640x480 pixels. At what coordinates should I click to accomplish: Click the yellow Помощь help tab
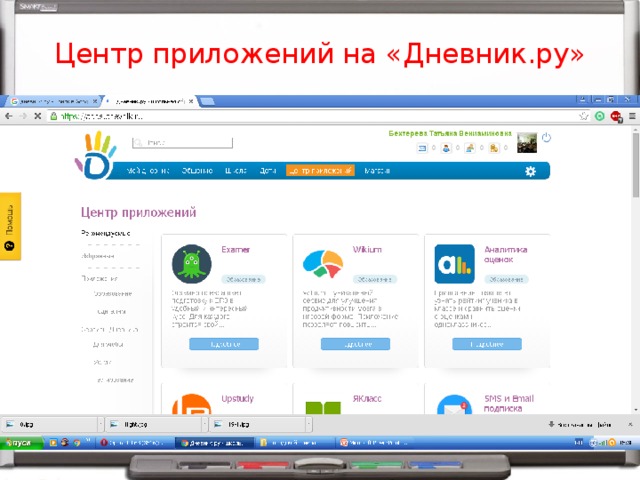[x=10, y=226]
